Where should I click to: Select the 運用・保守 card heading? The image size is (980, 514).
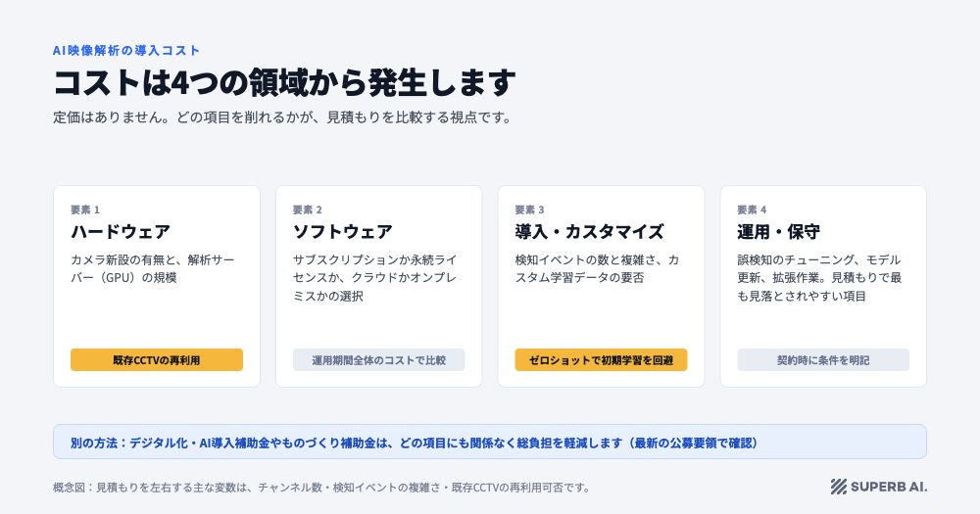click(778, 232)
